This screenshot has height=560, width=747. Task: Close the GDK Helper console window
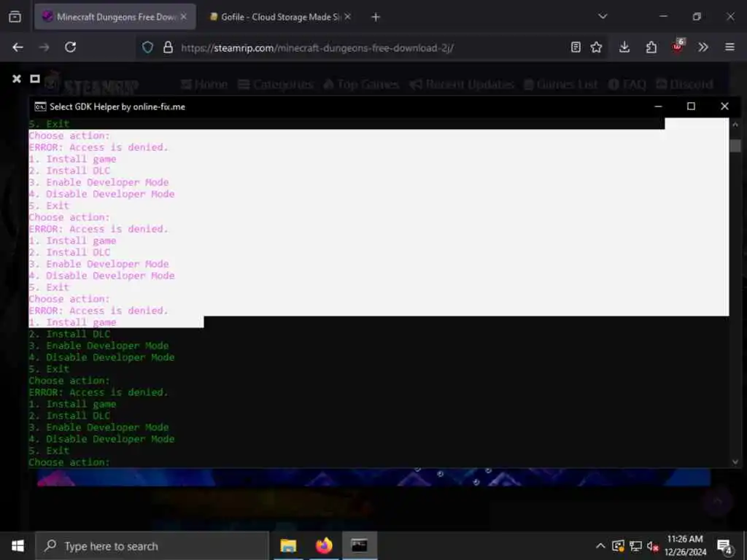724,106
